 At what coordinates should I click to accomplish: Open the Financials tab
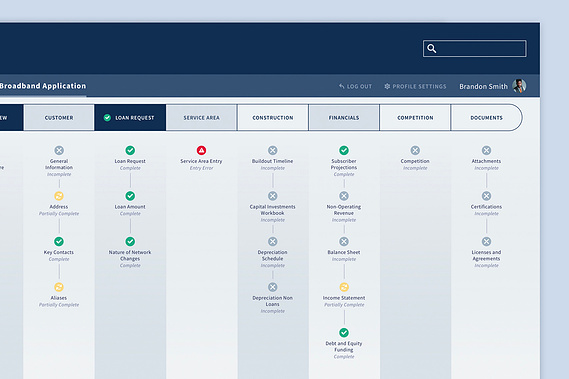344,118
